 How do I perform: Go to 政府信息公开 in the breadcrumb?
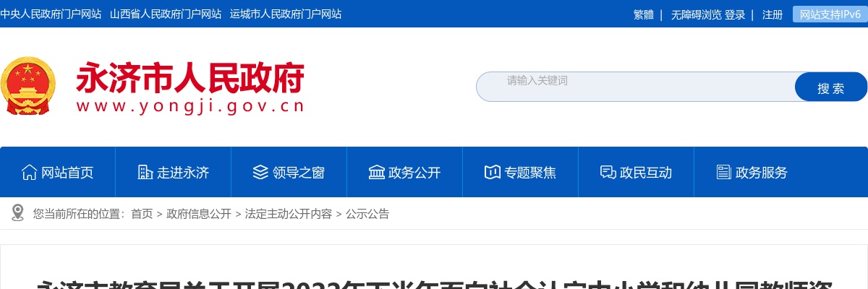[x=199, y=214]
